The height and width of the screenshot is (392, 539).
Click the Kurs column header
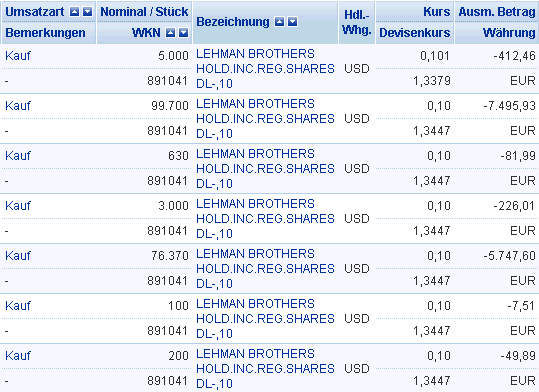[x=437, y=12]
